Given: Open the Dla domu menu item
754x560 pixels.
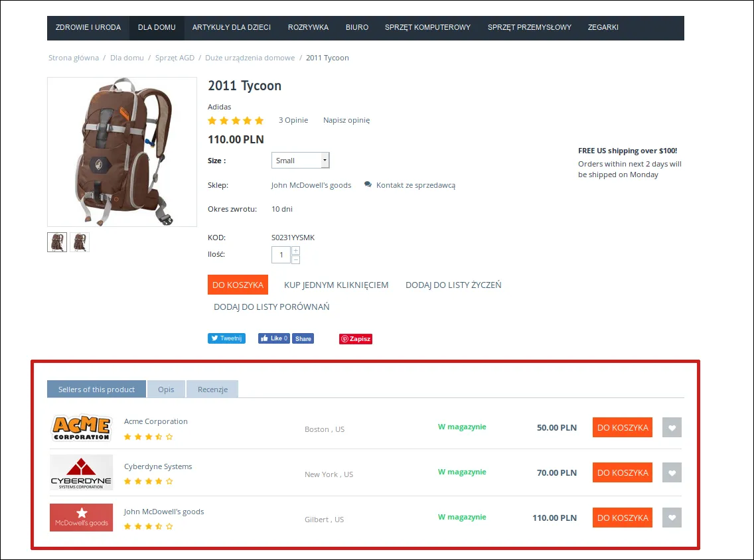Looking at the screenshot, I should [x=157, y=27].
